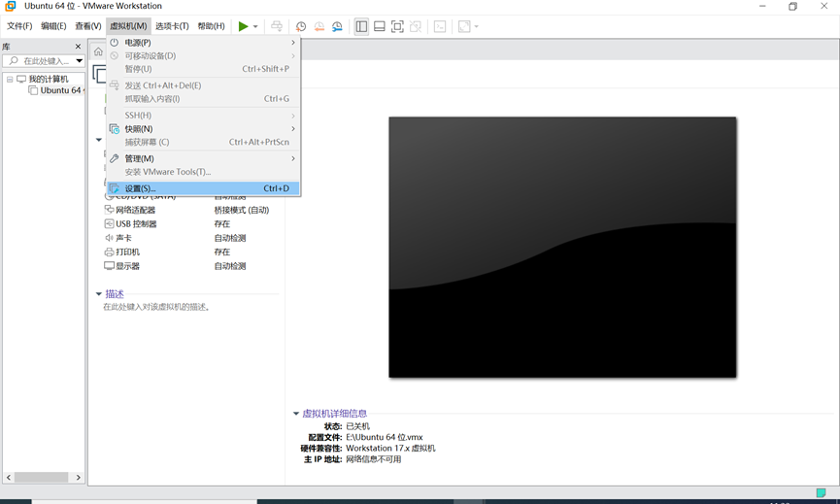Toggle the thumbnail bar view icon
Screen dimensions: 840x504
click(x=380, y=26)
